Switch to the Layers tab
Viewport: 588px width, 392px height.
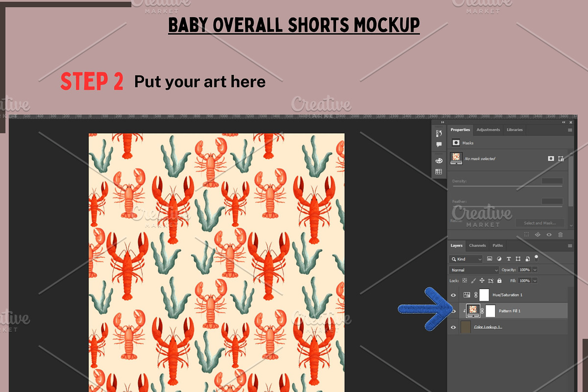[456, 245]
